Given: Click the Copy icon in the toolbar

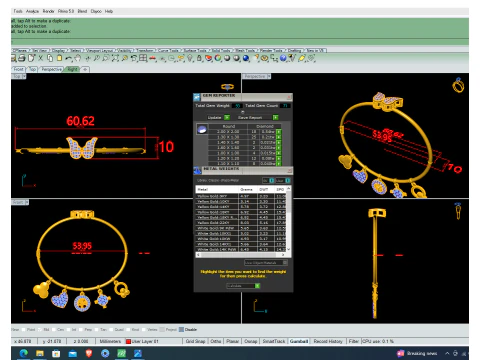Looking at the screenshot, I should pos(50,58).
